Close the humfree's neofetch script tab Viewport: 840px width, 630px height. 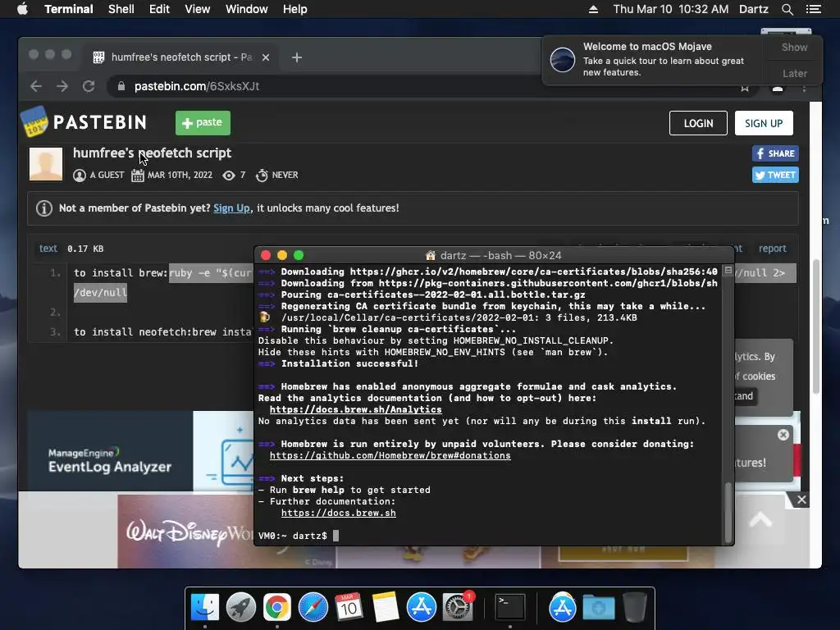(266, 57)
